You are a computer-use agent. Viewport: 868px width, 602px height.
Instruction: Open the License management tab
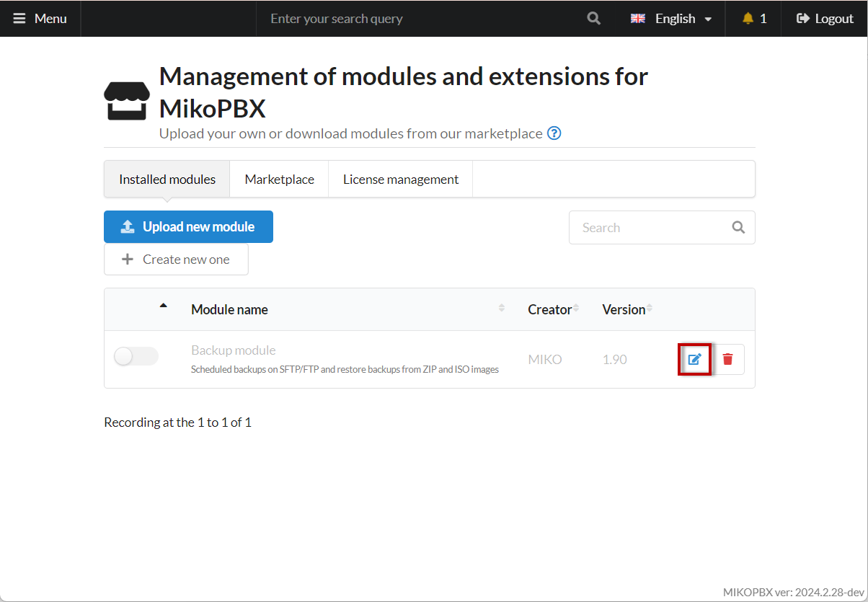(x=400, y=180)
